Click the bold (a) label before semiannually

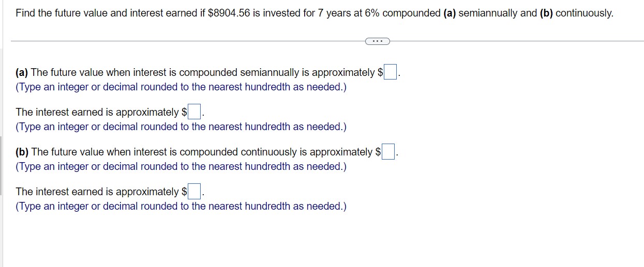(450, 13)
